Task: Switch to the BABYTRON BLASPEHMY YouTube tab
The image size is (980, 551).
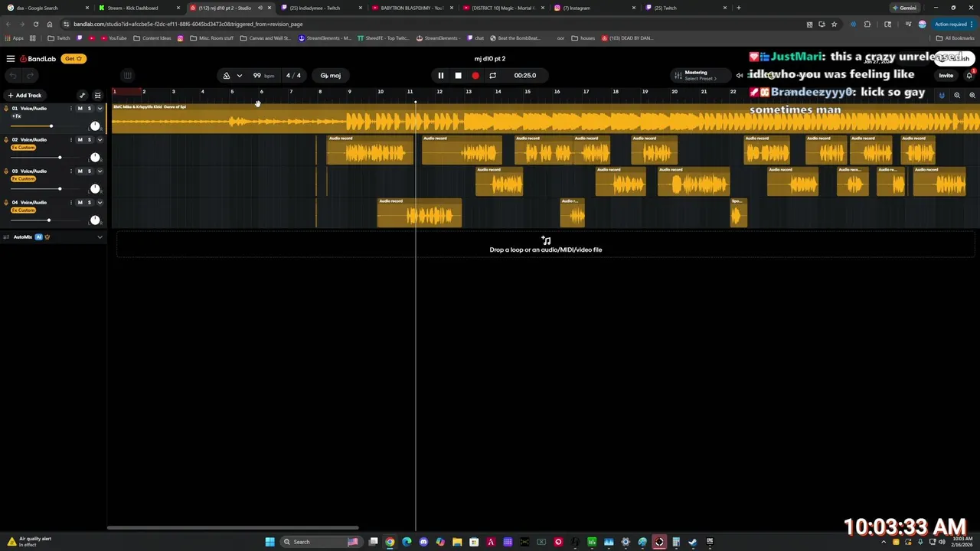Action: [x=412, y=8]
